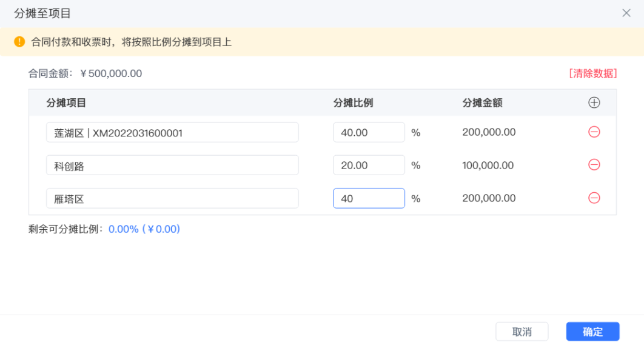The width and height of the screenshot is (644, 348).
Task: Click the 分摊项目 column header
Action: pos(65,102)
